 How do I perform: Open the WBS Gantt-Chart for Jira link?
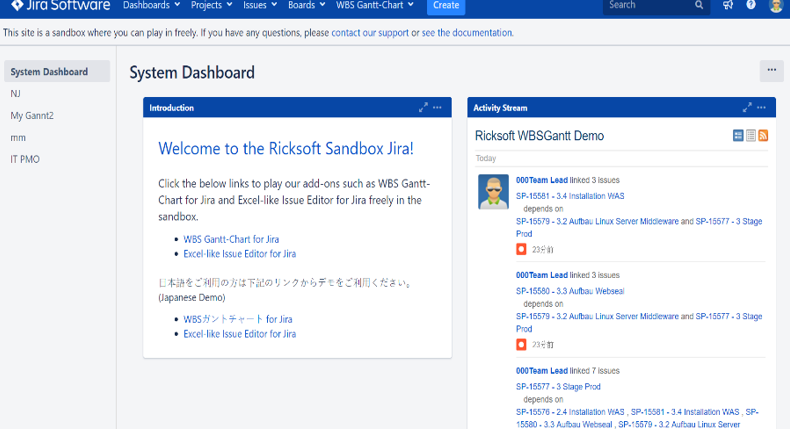(x=231, y=239)
